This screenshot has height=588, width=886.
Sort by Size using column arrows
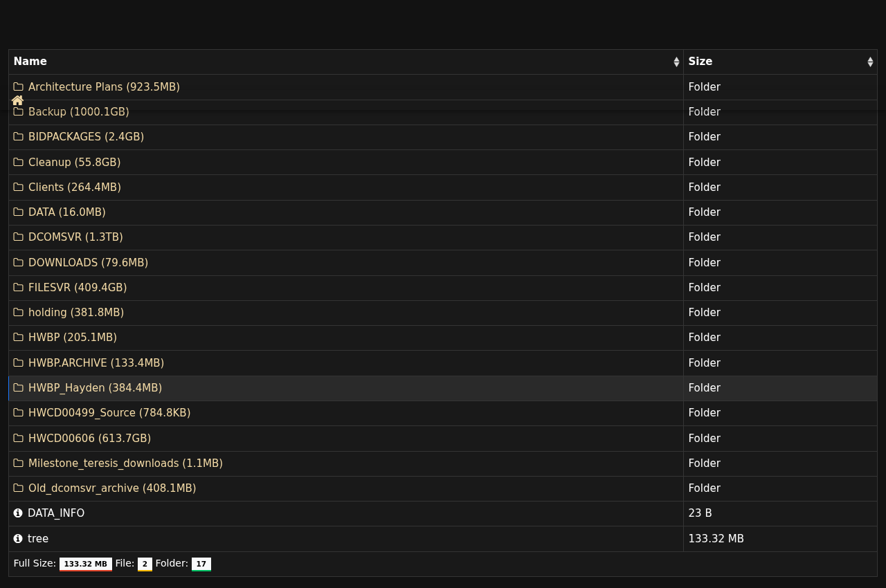(x=870, y=62)
